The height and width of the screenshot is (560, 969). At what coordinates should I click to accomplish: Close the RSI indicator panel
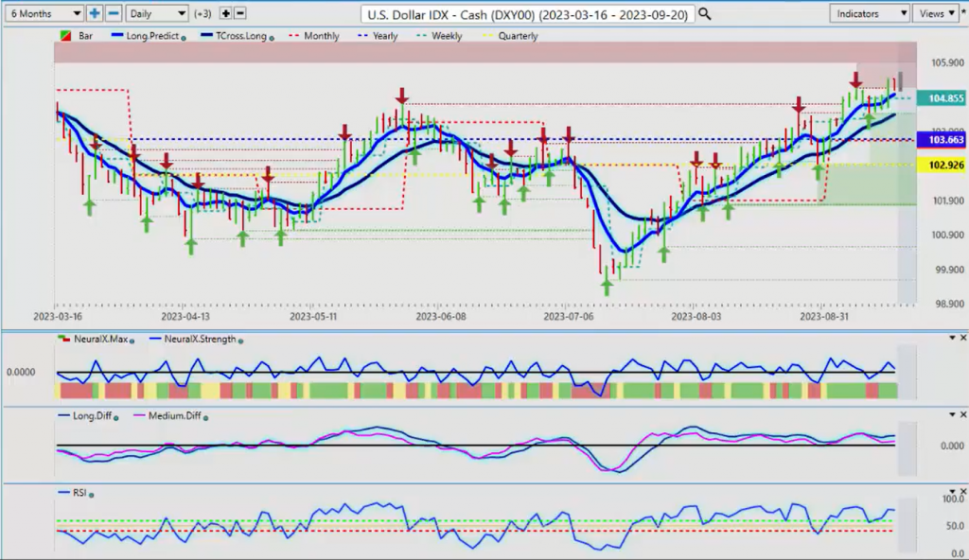click(x=962, y=491)
